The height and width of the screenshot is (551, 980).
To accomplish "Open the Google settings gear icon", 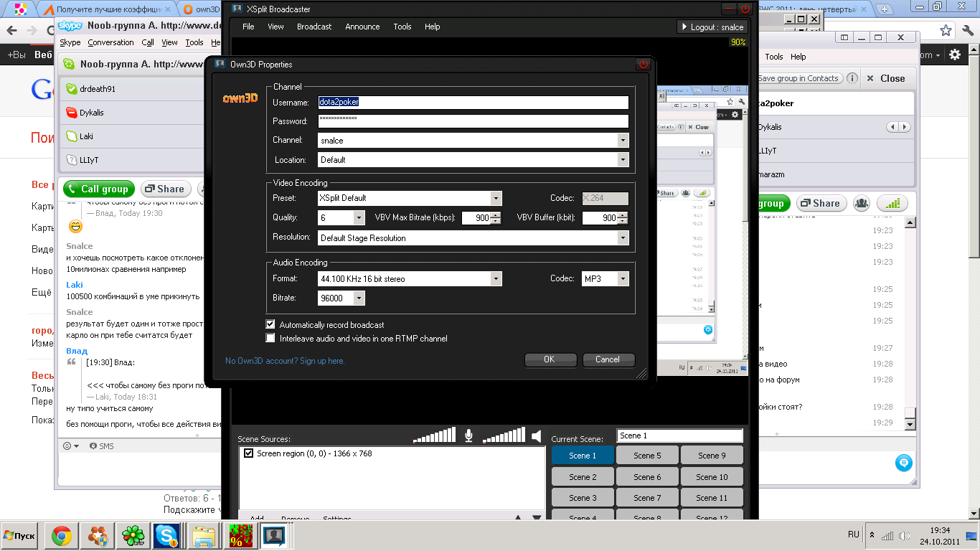I will click(x=955, y=55).
